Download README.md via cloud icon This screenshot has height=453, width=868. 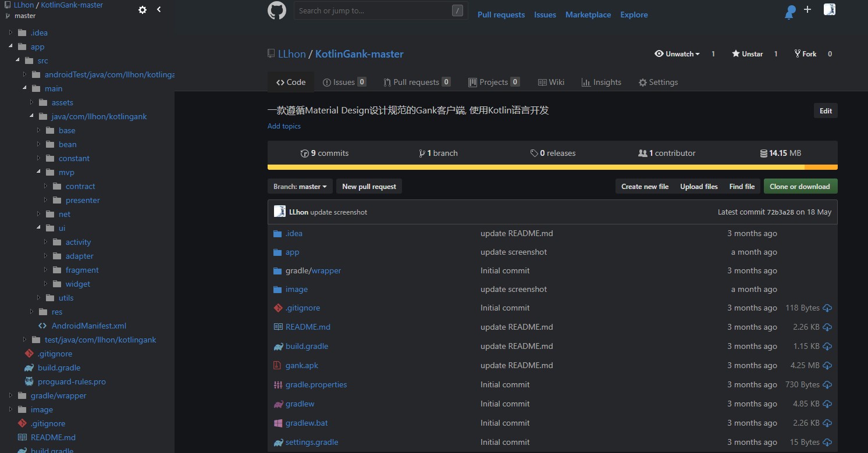[827, 327]
